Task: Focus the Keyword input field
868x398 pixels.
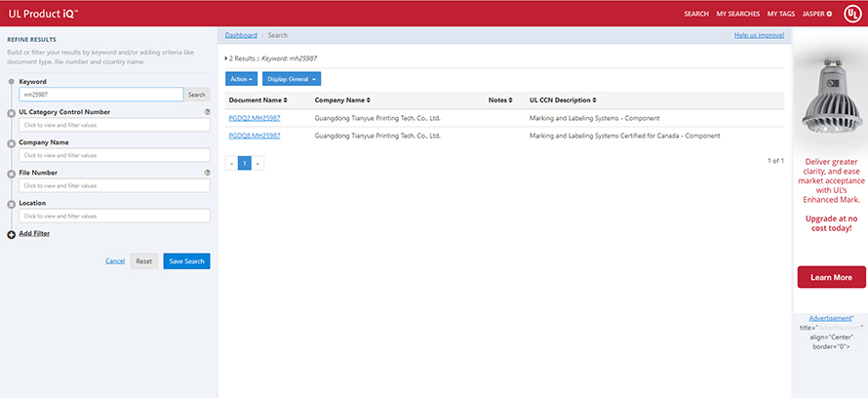Action: tap(101, 95)
